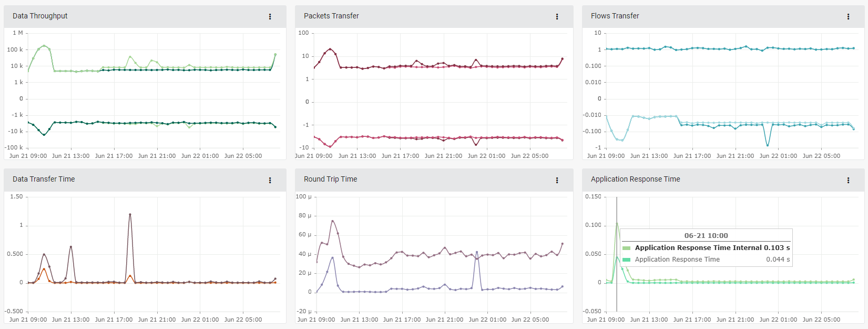Viewport: 868px width, 329px height.
Task: Click the highest peak in Packets Transfer chart
Action: 330,49
